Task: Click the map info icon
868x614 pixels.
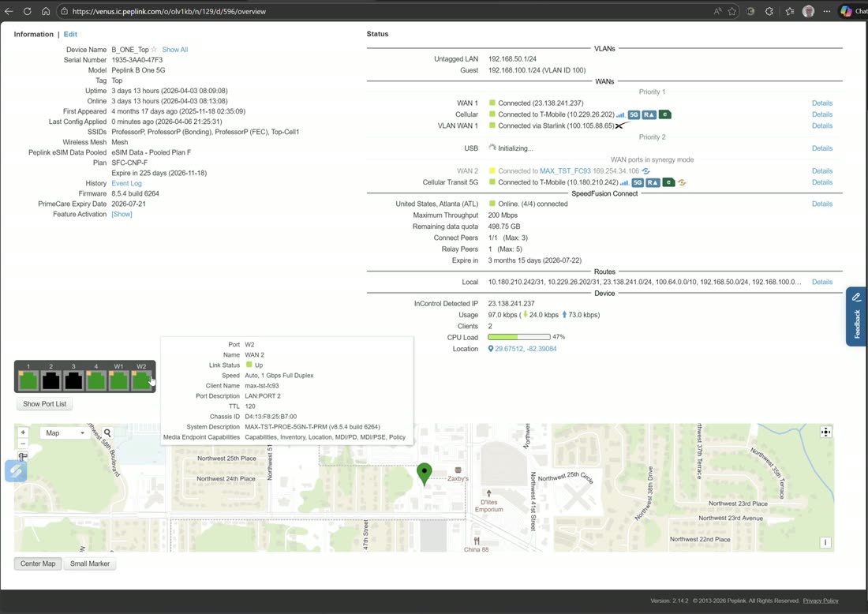Action: [x=825, y=543]
